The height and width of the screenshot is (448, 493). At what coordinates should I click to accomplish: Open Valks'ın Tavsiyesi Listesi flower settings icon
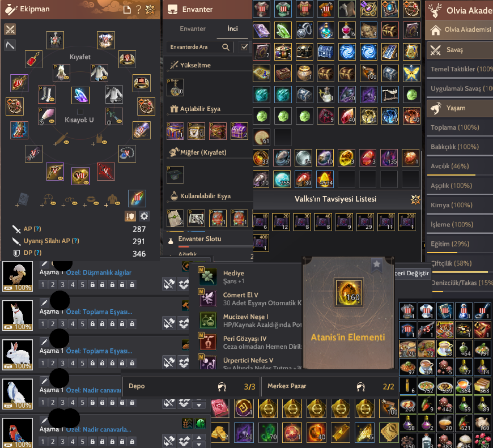tap(415, 199)
